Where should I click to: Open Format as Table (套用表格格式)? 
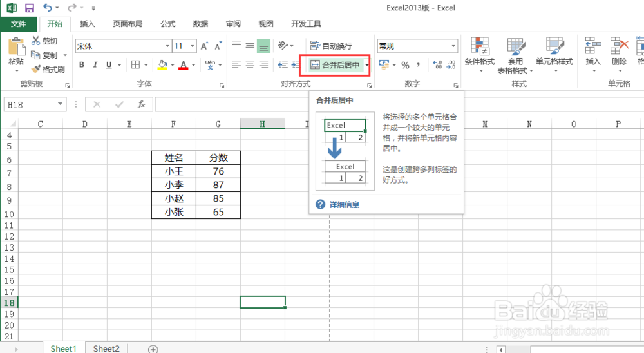515,55
